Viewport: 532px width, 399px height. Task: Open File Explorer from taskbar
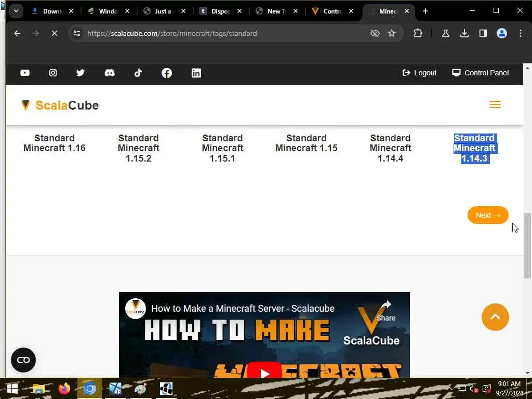[x=38, y=389]
